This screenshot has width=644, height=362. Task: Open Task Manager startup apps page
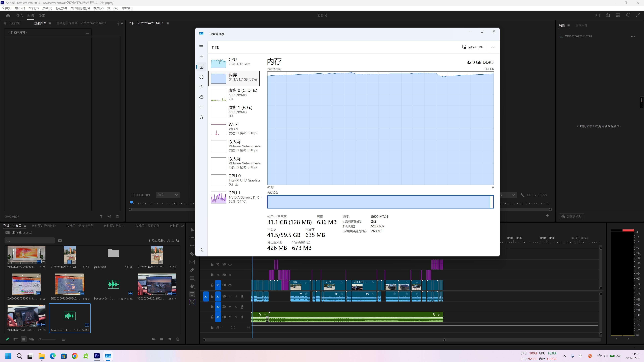click(x=201, y=87)
